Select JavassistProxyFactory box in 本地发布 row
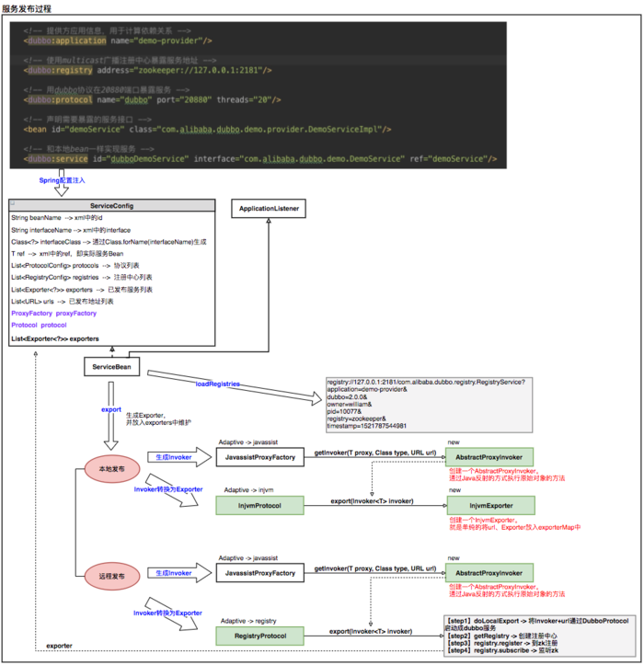This screenshot has height=665, width=644. [260, 457]
